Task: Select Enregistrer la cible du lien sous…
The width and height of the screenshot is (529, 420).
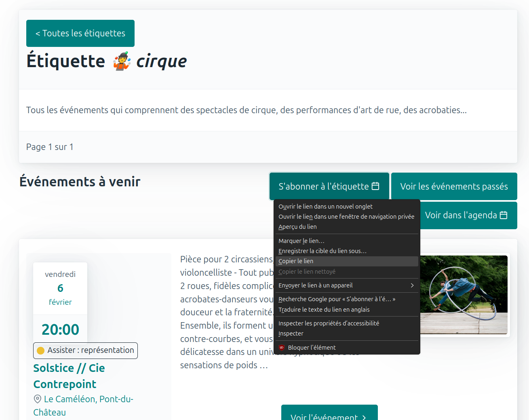Action: tap(322, 251)
